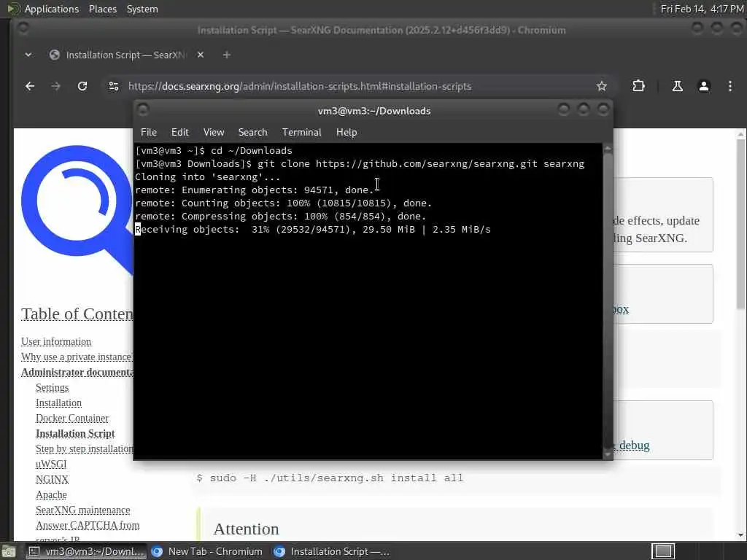Reload the SearXNG documentation page
Image resolution: width=747 pixels, height=560 pixels.
(82, 86)
